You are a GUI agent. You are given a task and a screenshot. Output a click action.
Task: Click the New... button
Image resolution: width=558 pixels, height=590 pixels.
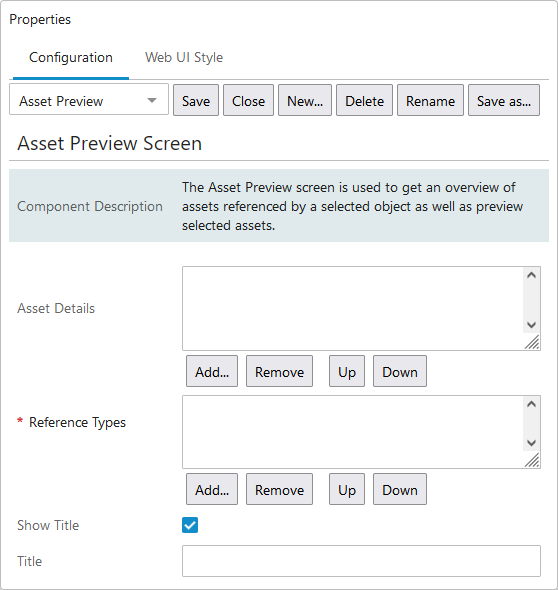point(305,100)
